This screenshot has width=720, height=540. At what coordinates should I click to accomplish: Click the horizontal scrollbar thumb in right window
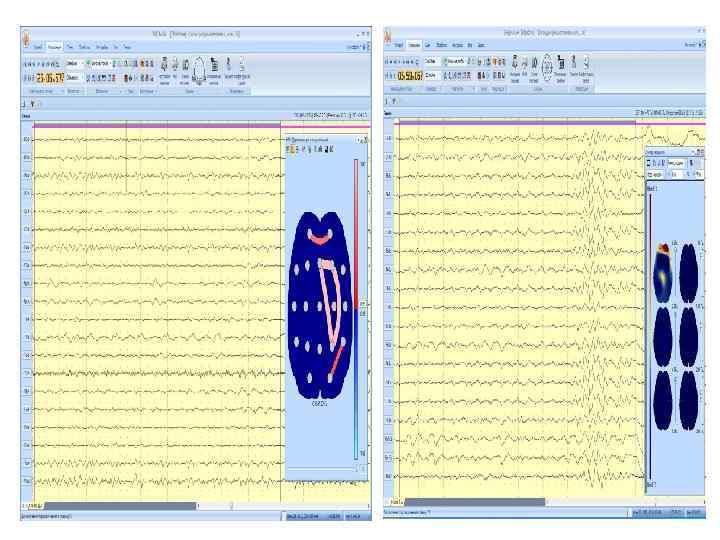coord(474,502)
